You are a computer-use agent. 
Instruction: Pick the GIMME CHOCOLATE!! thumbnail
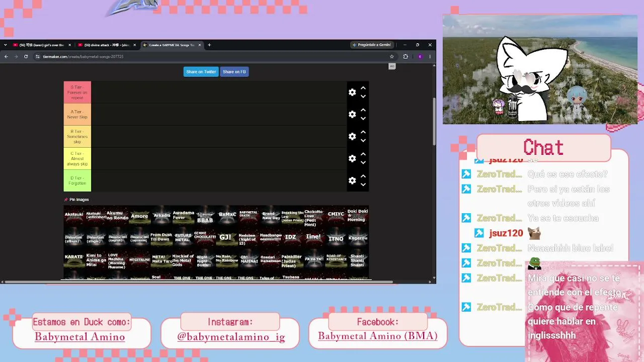tap(205, 237)
